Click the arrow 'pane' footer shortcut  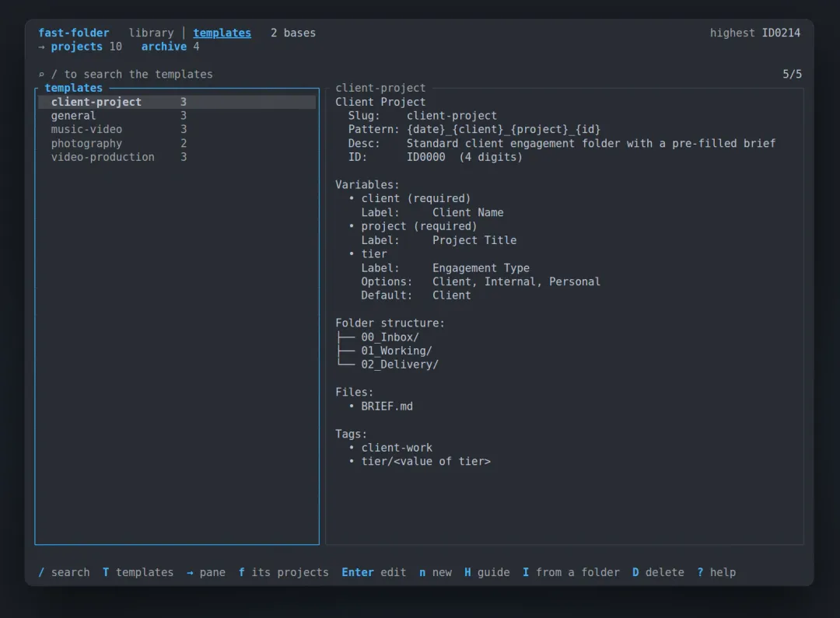(205, 572)
